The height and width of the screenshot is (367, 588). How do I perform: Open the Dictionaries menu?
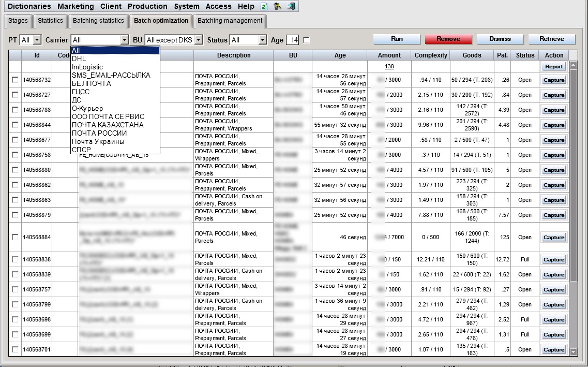coord(29,6)
